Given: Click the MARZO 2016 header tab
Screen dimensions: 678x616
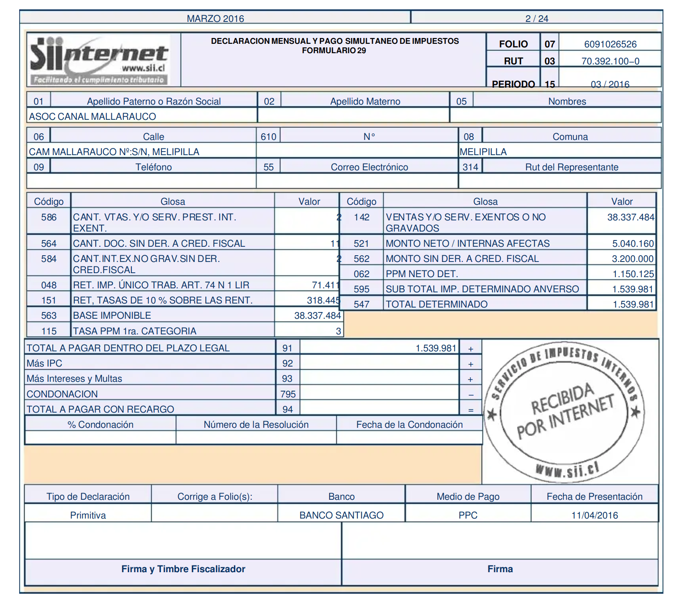Looking at the screenshot, I should point(215,18).
